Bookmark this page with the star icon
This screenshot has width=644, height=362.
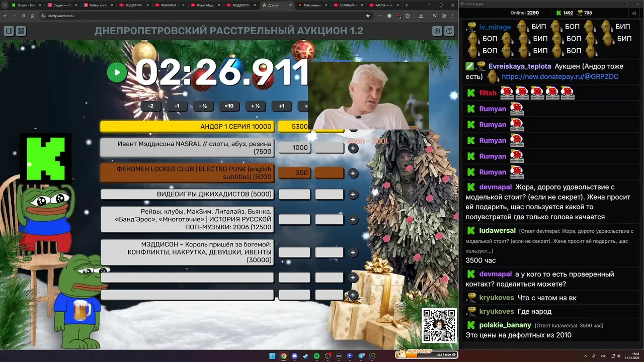368,16
